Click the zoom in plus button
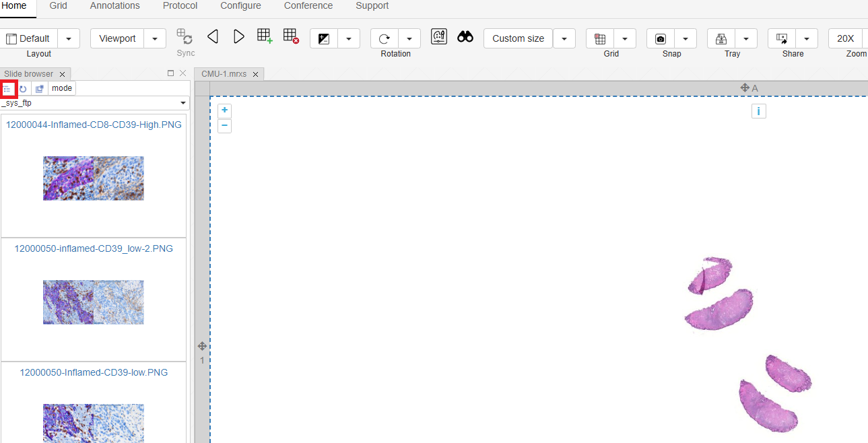Screen dimensions: 868x443 pyautogui.click(x=225, y=110)
